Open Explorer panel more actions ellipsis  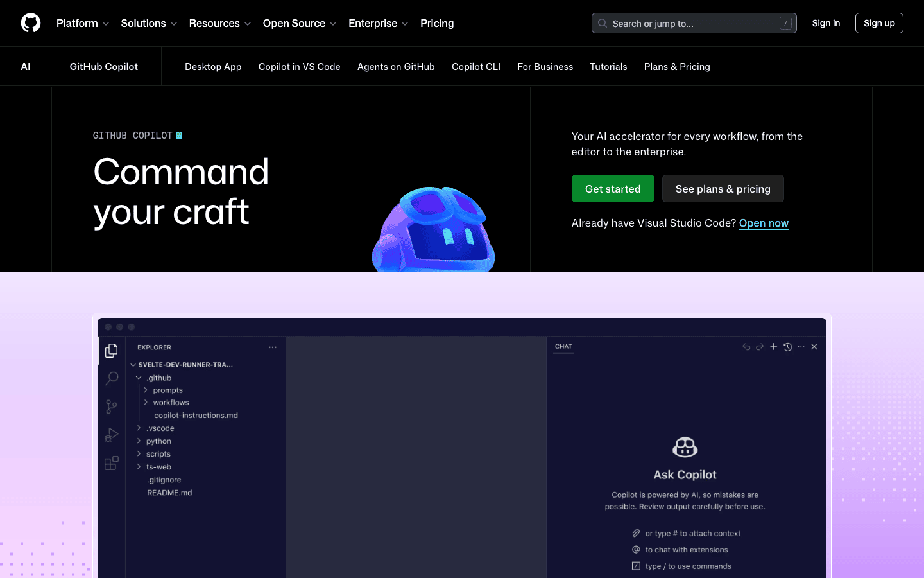pyautogui.click(x=273, y=347)
